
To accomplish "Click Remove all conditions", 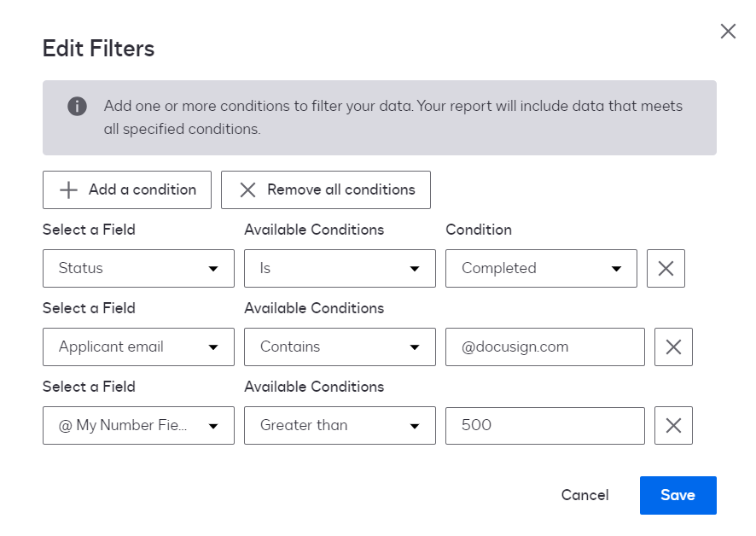I will point(325,189).
